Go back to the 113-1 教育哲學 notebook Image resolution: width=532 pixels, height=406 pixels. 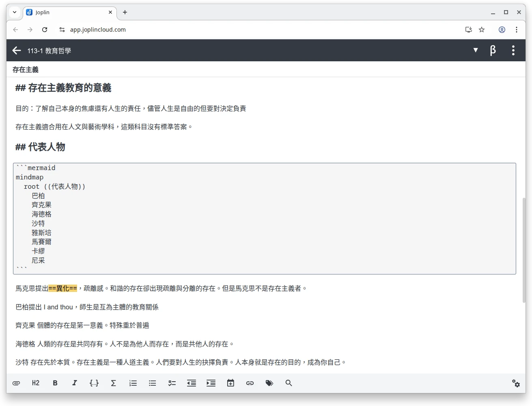(x=17, y=50)
